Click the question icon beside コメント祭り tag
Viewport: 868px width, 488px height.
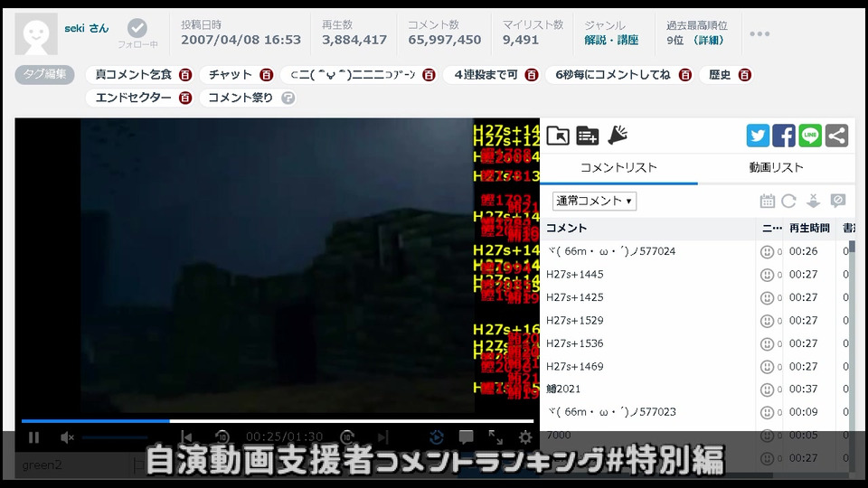(288, 98)
